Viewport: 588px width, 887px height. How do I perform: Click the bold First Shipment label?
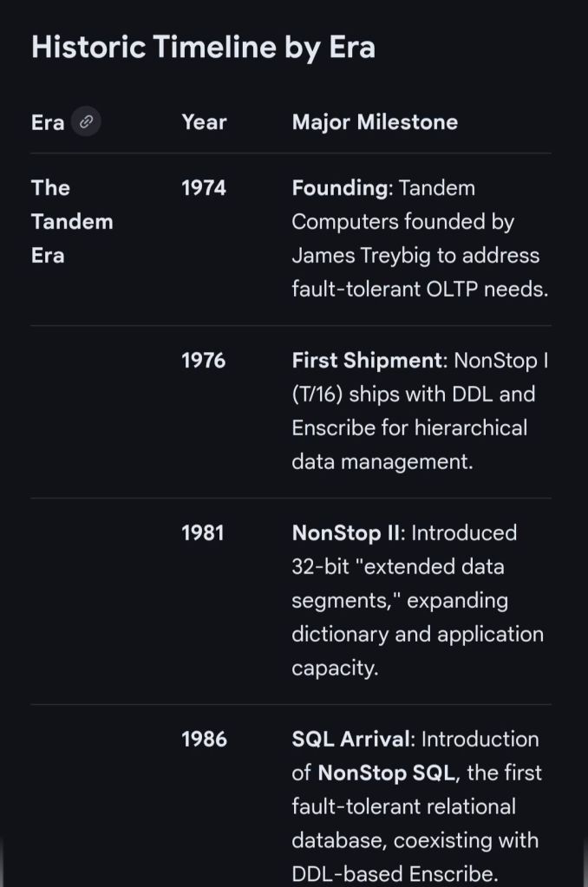(x=367, y=360)
